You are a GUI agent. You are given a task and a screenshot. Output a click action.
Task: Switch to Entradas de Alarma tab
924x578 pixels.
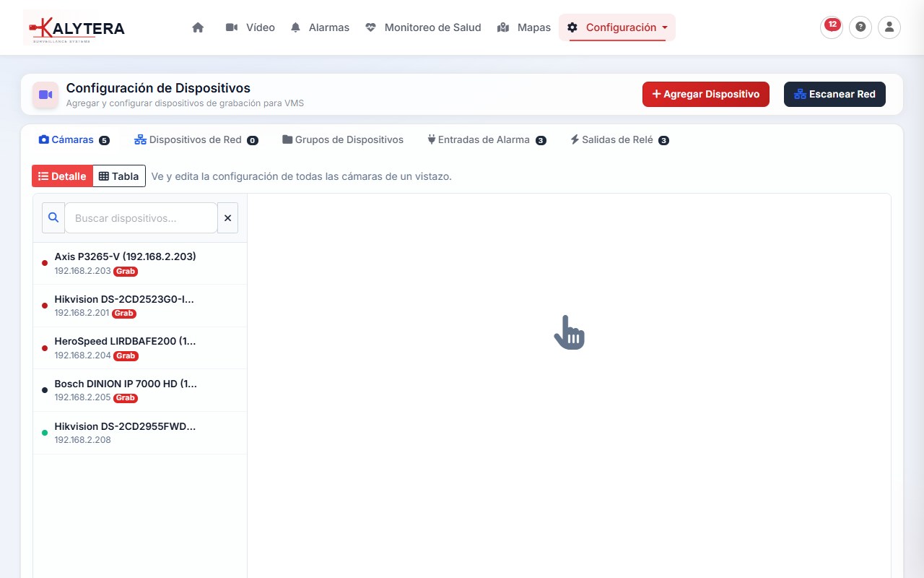click(487, 139)
